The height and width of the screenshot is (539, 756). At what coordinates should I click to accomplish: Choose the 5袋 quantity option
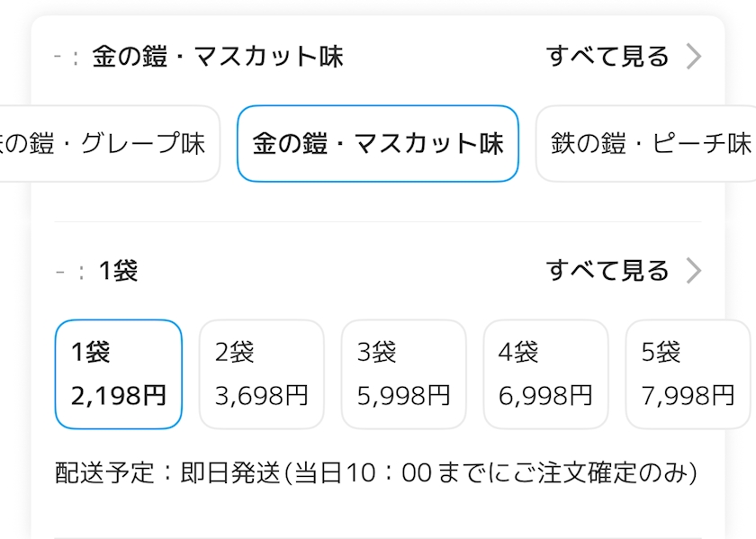(x=688, y=374)
